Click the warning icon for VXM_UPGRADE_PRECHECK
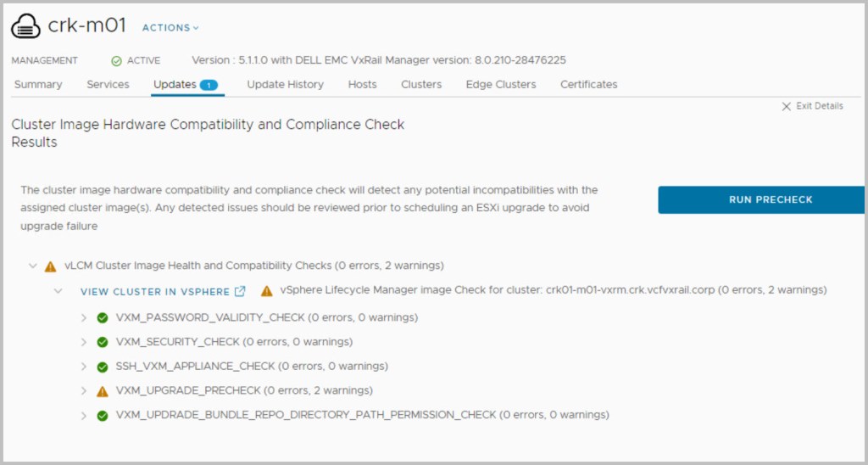 (x=103, y=391)
